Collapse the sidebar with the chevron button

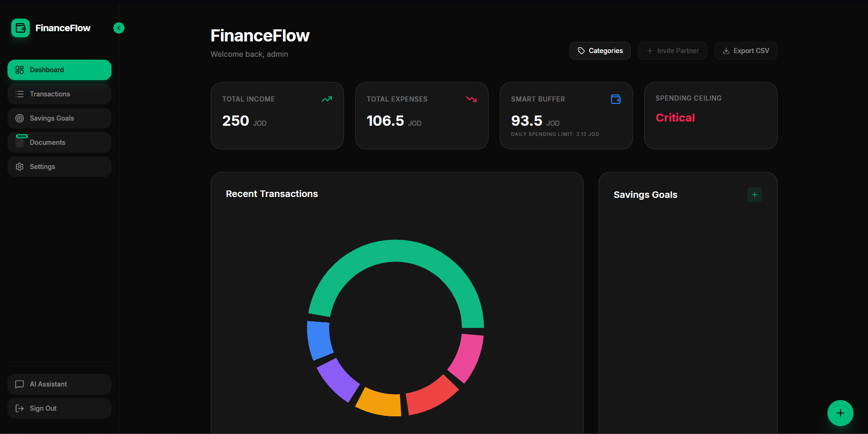[x=119, y=28]
